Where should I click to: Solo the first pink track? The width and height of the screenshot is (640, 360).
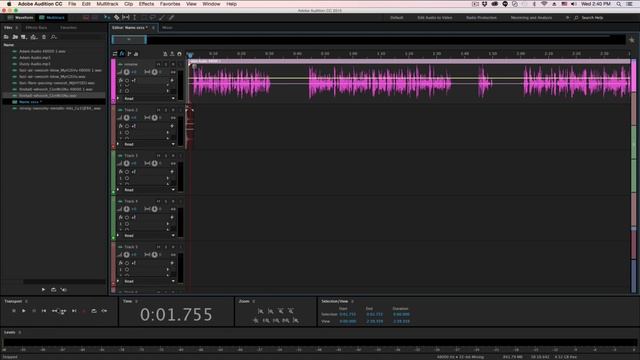[166, 64]
